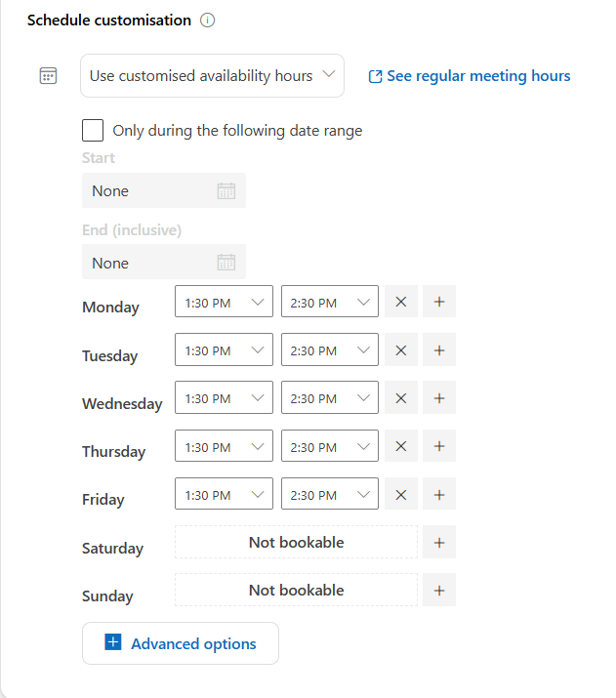Delete Wednesday's availability time range
Viewport: 616px width, 698px height.
click(400, 398)
